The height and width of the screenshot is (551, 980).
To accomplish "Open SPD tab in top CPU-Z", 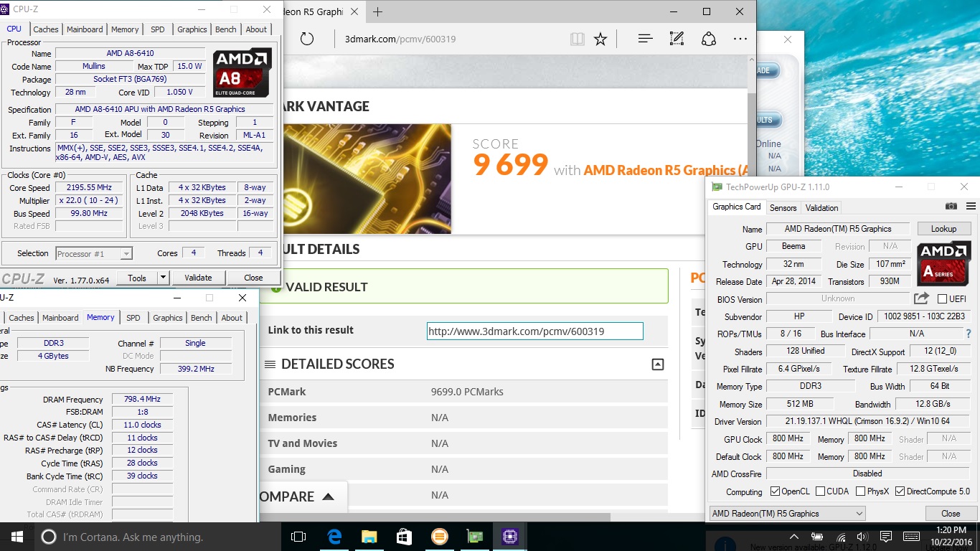I will (158, 29).
